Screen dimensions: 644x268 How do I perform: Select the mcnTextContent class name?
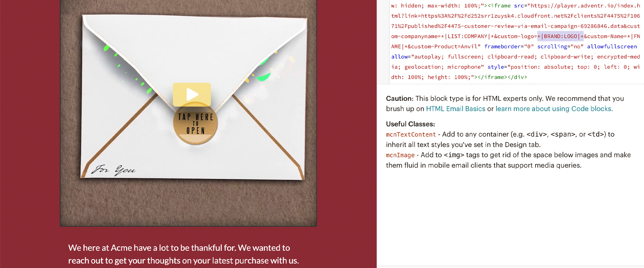411,134
